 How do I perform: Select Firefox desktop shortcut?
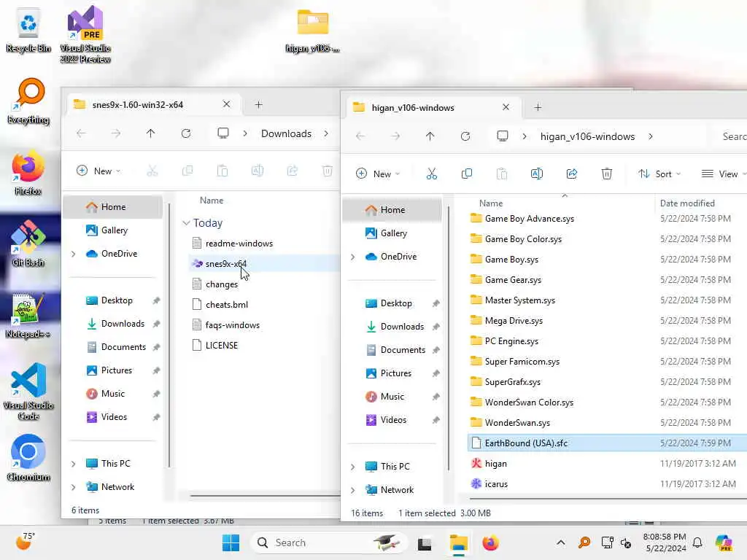tap(28, 172)
